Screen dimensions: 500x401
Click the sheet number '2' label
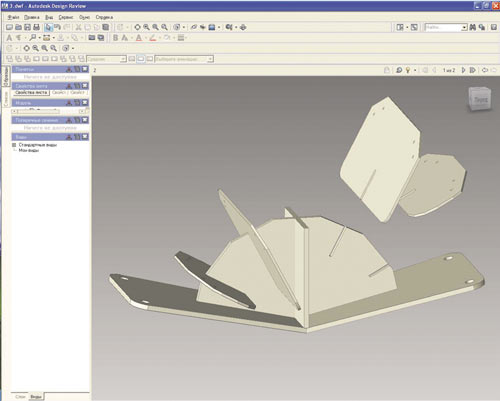click(95, 70)
